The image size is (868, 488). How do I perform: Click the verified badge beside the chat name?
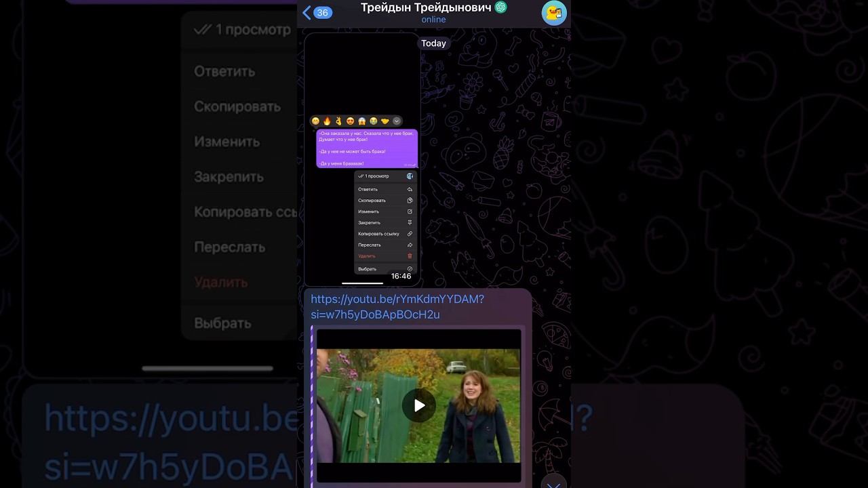[x=501, y=7]
